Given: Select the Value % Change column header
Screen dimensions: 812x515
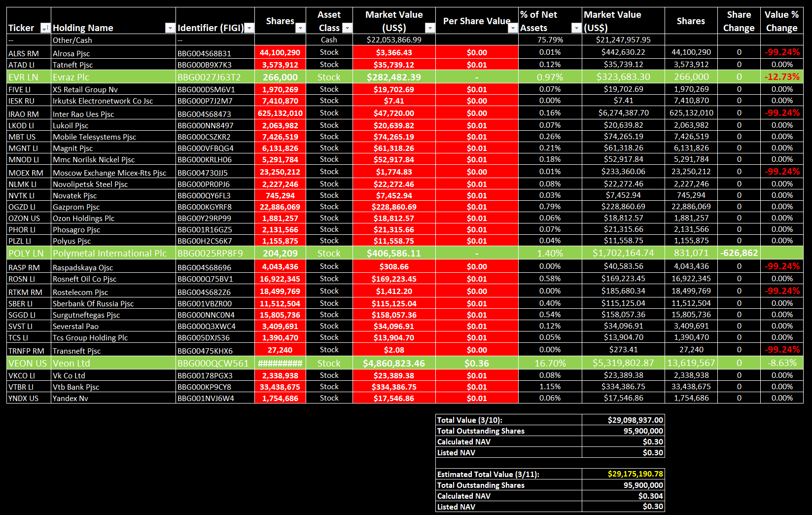Looking at the screenshot, I should 781,21.
